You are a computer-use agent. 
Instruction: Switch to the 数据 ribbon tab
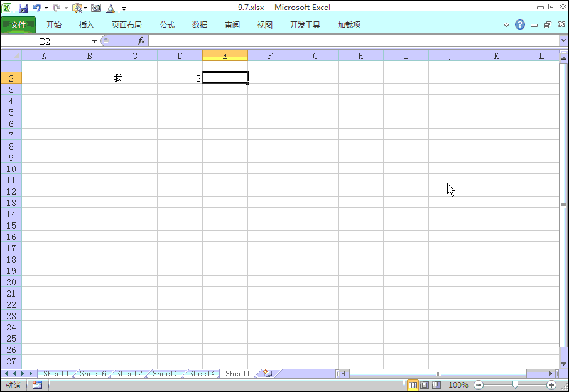[200, 24]
